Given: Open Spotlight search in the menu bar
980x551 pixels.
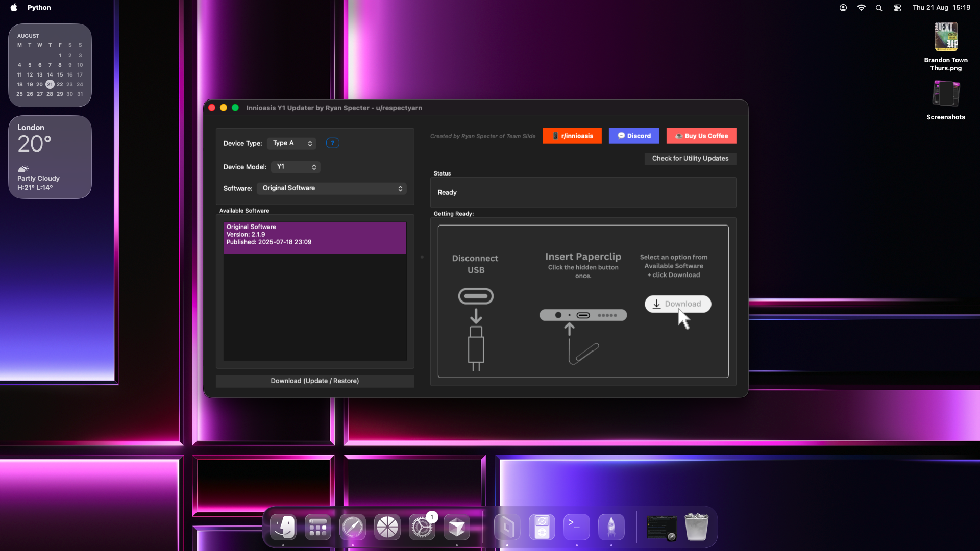Looking at the screenshot, I should (879, 8).
